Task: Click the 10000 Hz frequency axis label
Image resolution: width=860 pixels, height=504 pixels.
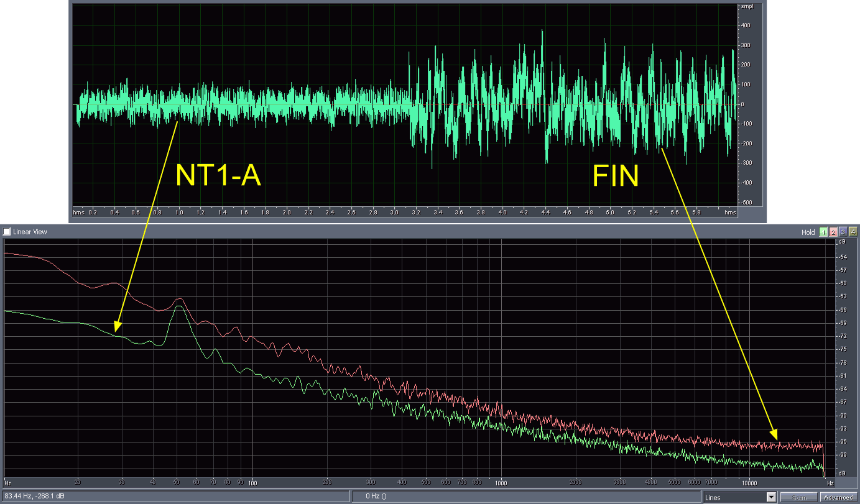Action: pyautogui.click(x=749, y=482)
